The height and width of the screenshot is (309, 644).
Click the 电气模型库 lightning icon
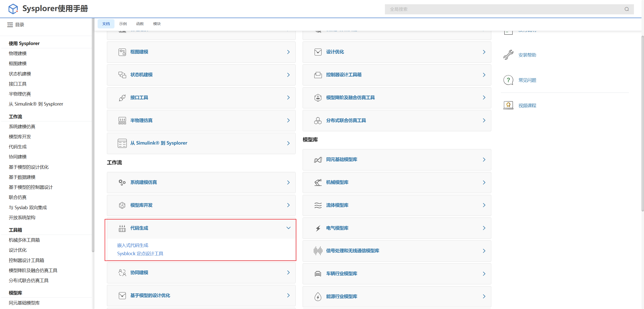point(318,228)
